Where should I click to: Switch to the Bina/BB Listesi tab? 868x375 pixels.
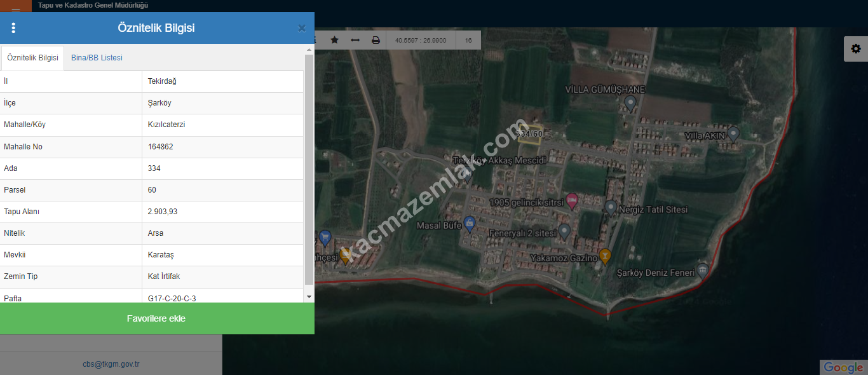pos(97,58)
